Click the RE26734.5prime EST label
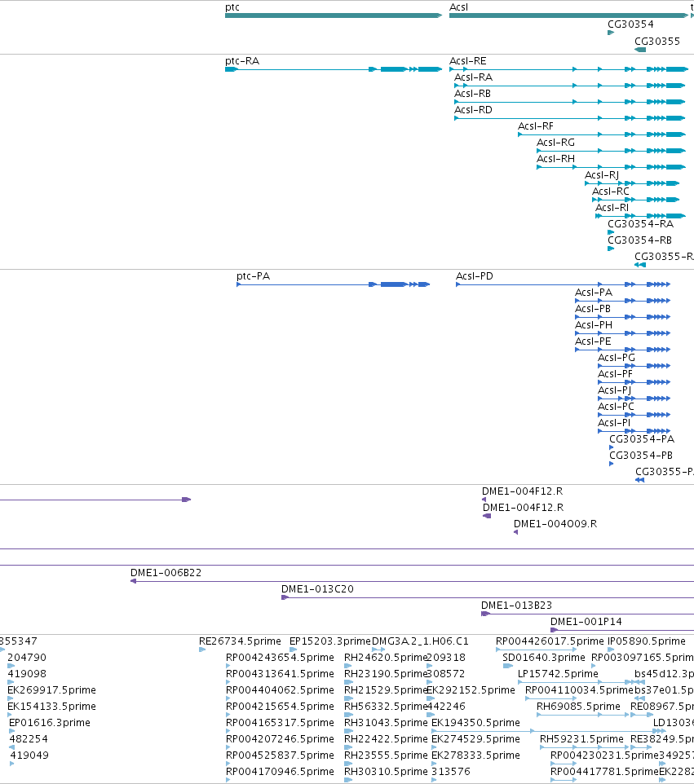694x784 pixels. click(x=240, y=641)
